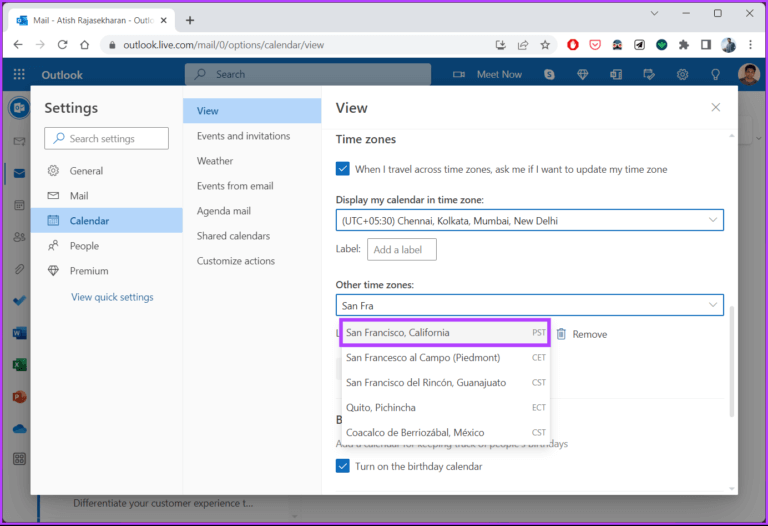Click the Files paperclip icon in rail
Image resolution: width=768 pixels, height=526 pixels.
pyautogui.click(x=20, y=269)
